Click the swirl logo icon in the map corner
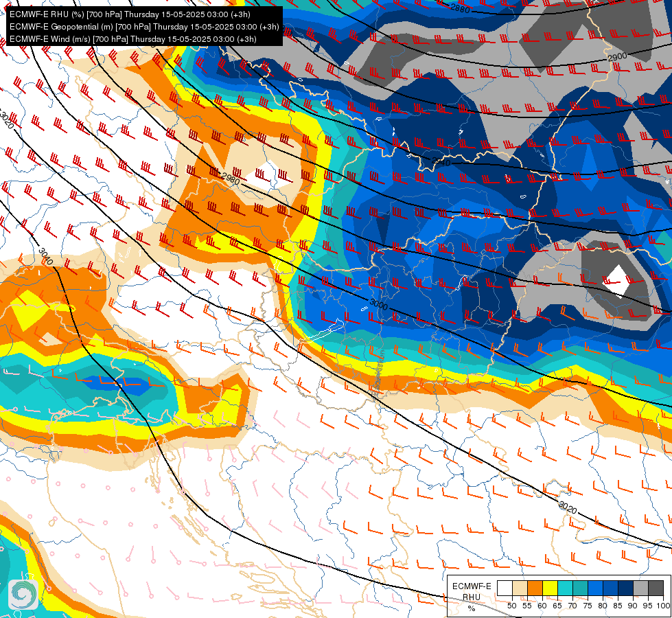This screenshot has height=618, width=672. 23,594
